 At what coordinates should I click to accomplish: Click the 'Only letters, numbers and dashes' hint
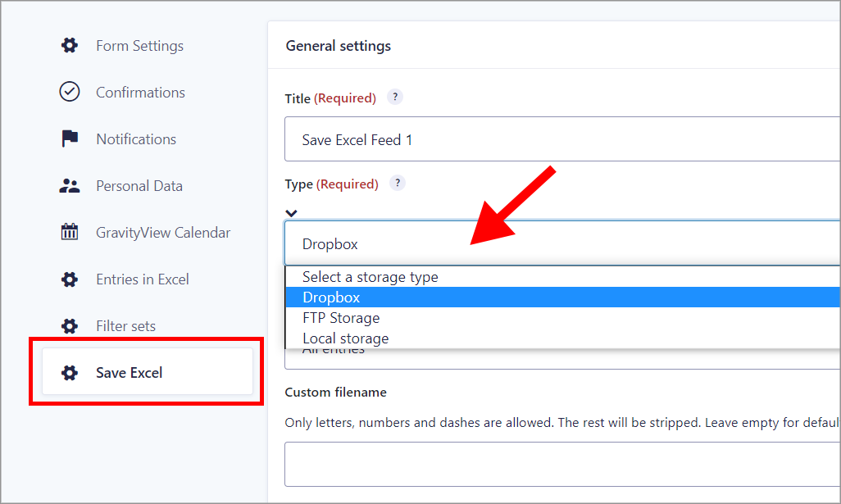(x=562, y=423)
